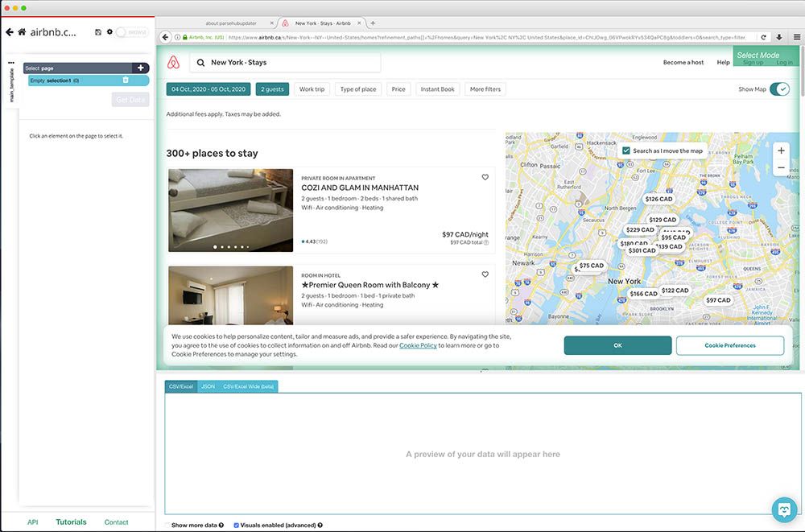Open the main_template tab

tap(11, 85)
